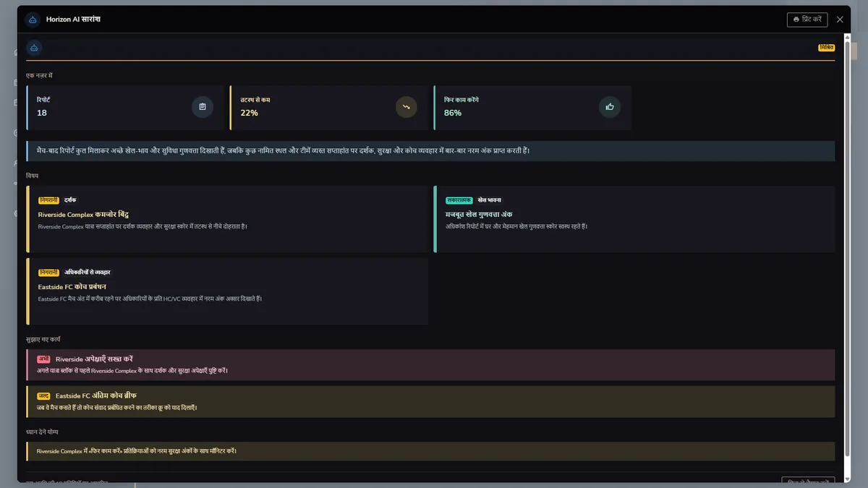Image resolution: width=868 pixels, height=488 pixels.
Task: Click the मिश्रित sentiment badge
Action: [826, 48]
